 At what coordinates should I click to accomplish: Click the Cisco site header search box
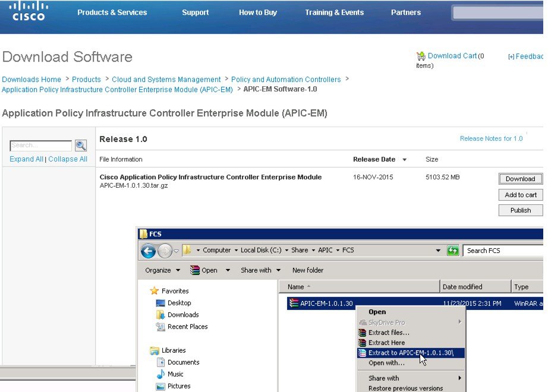[498, 13]
